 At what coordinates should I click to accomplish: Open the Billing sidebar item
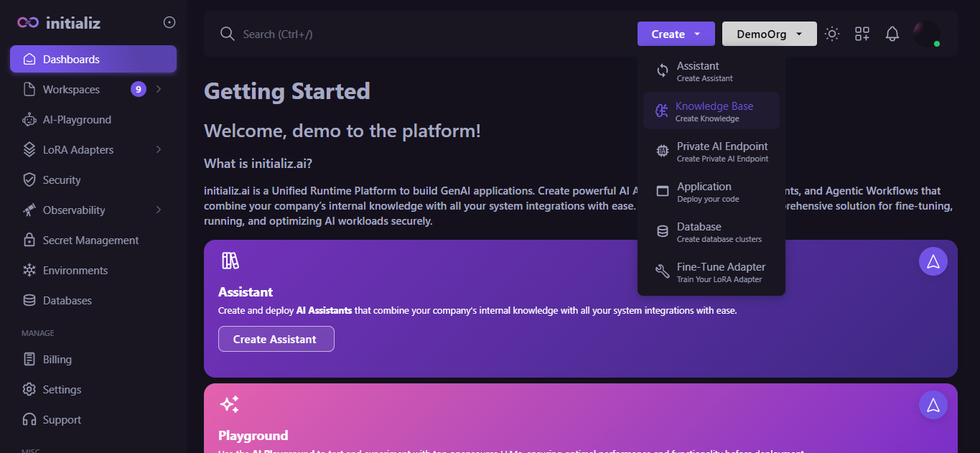[93, 359]
